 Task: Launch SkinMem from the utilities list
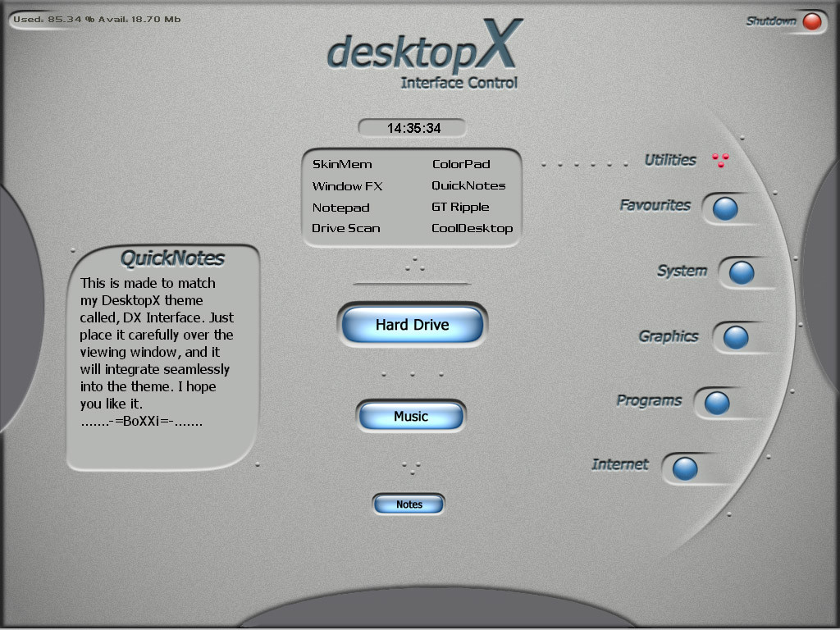point(342,164)
